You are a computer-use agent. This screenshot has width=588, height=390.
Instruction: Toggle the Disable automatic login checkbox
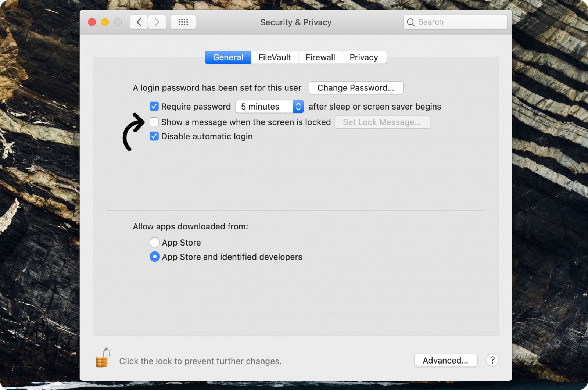point(154,136)
